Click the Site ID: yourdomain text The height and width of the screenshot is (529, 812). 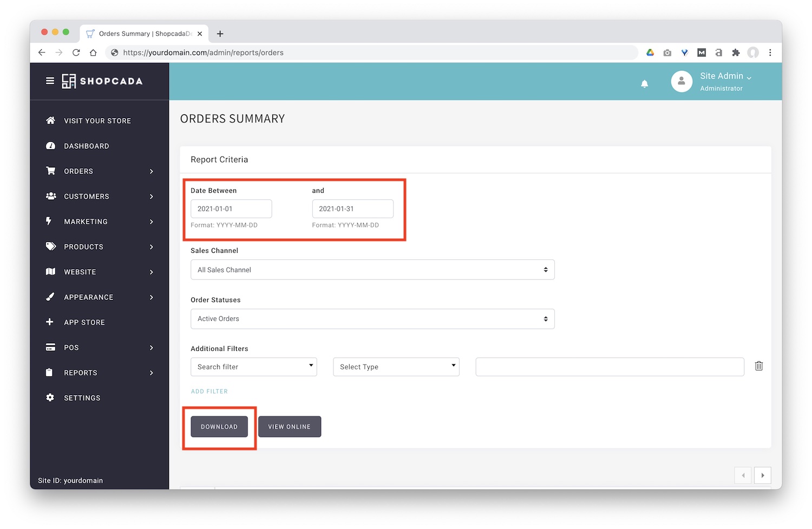tap(70, 480)
